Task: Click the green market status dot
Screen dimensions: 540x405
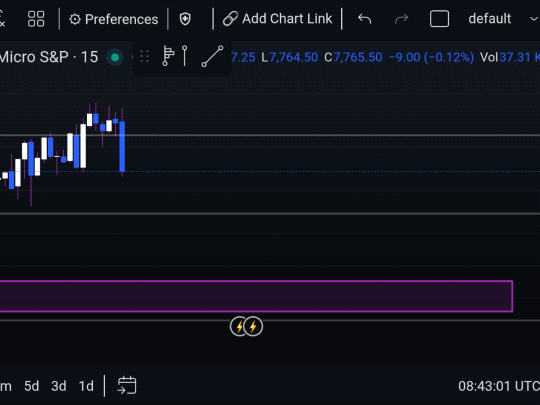Action: click(115, 57)
